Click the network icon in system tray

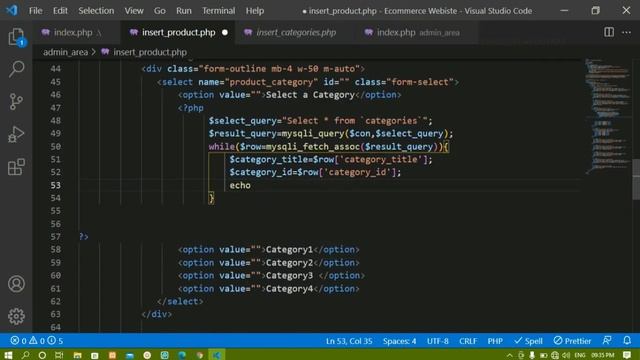tap(555, 356)
